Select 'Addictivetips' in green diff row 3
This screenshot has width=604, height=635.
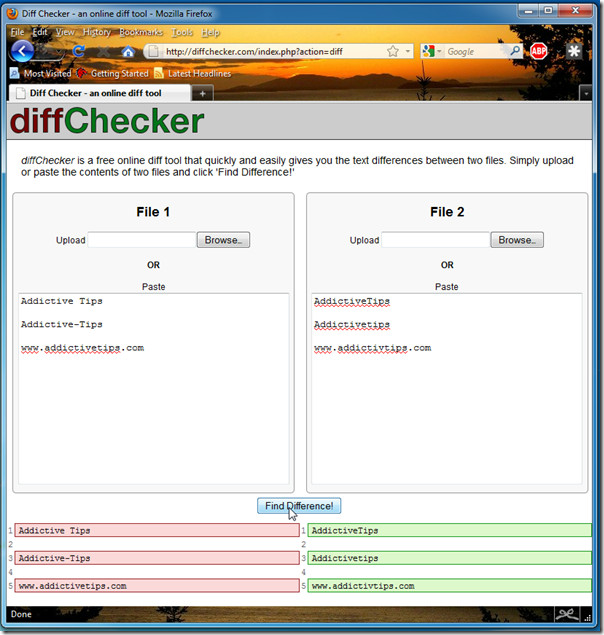[x=345, y=558]
